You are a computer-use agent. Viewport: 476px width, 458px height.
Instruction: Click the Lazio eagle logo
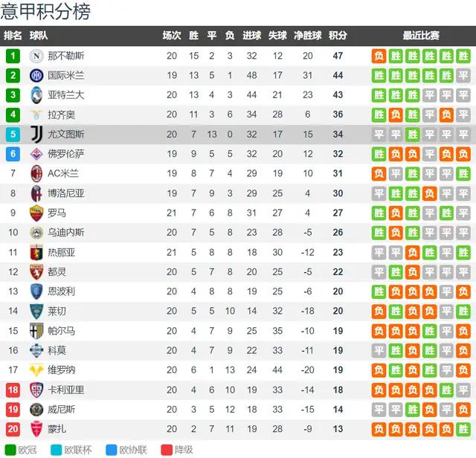click(x=36, y=115)
